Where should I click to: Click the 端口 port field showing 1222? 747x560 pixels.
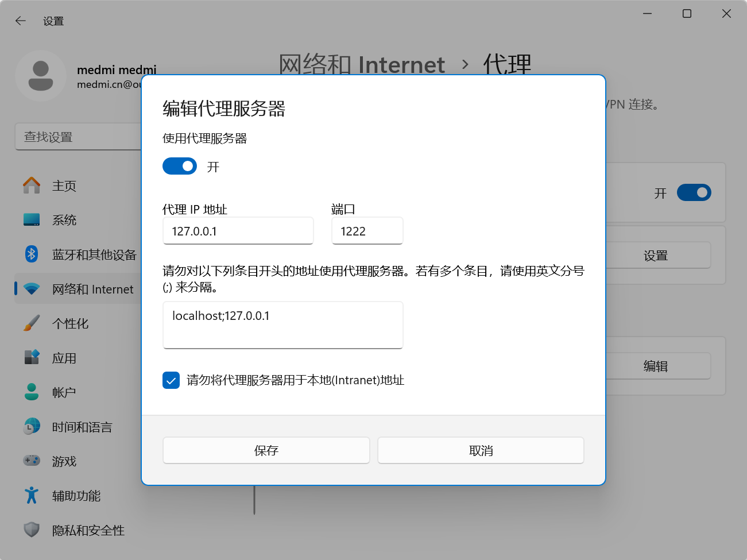367,231
